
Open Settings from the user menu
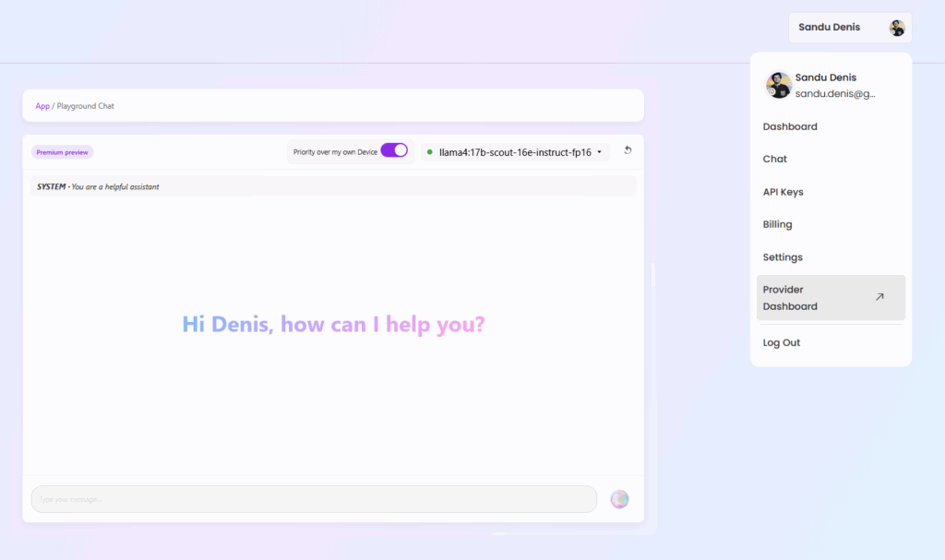point(783,257)
